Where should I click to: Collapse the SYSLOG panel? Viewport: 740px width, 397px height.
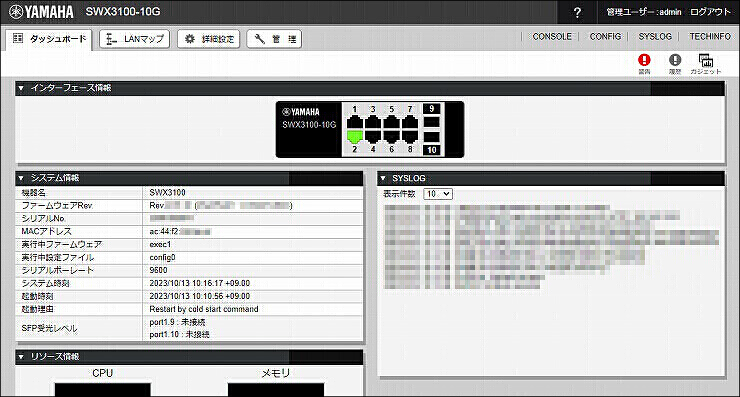(383, 178)
